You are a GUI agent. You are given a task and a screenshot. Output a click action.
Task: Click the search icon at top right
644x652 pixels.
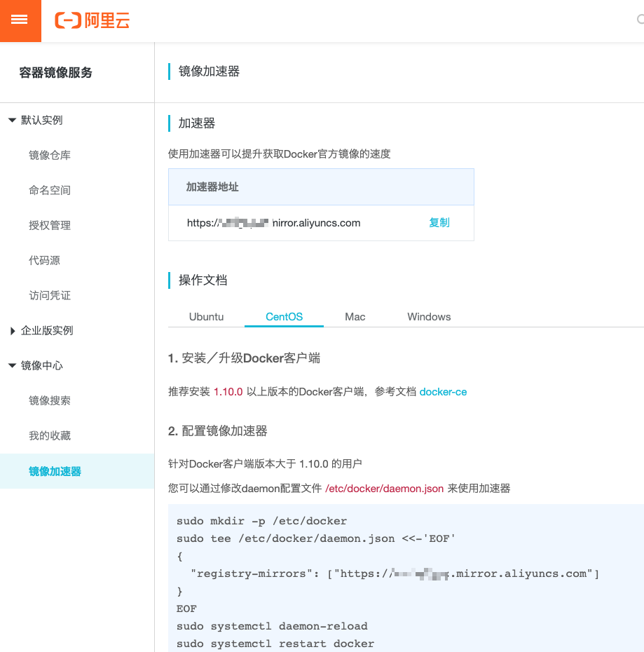pyautogui.click(x=640, y=19)
